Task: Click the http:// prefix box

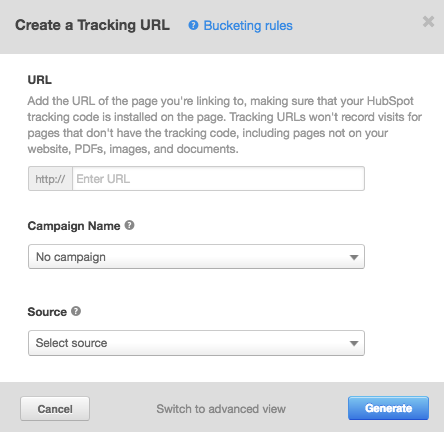Action: 50,179
